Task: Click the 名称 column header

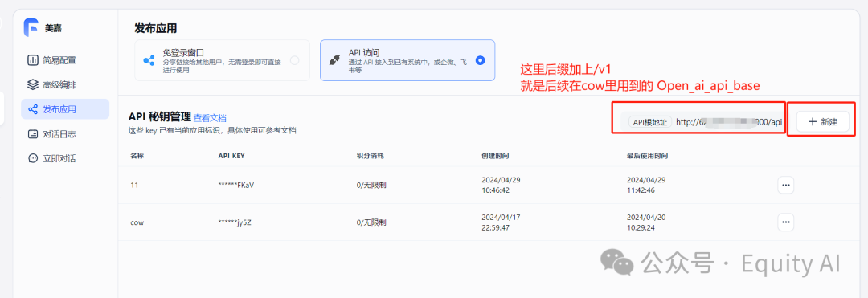Action: click(x=137, y=156)
